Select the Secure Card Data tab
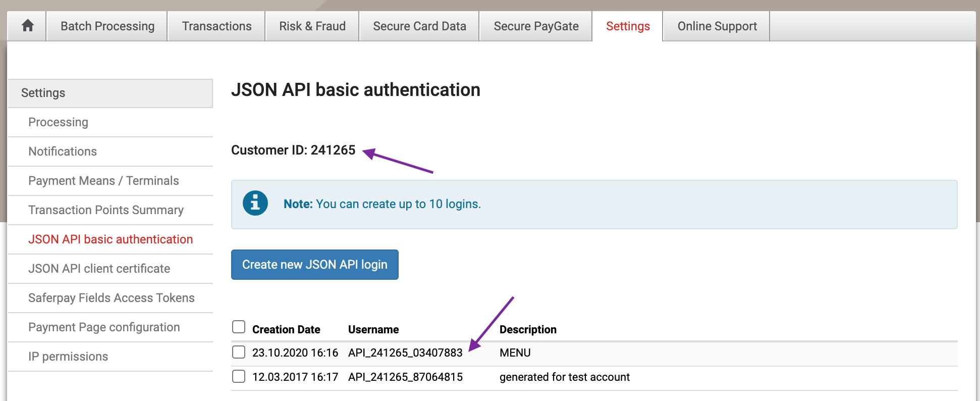Image resolution: width=980 pixels, height=401 pixels. coord(419,26)
